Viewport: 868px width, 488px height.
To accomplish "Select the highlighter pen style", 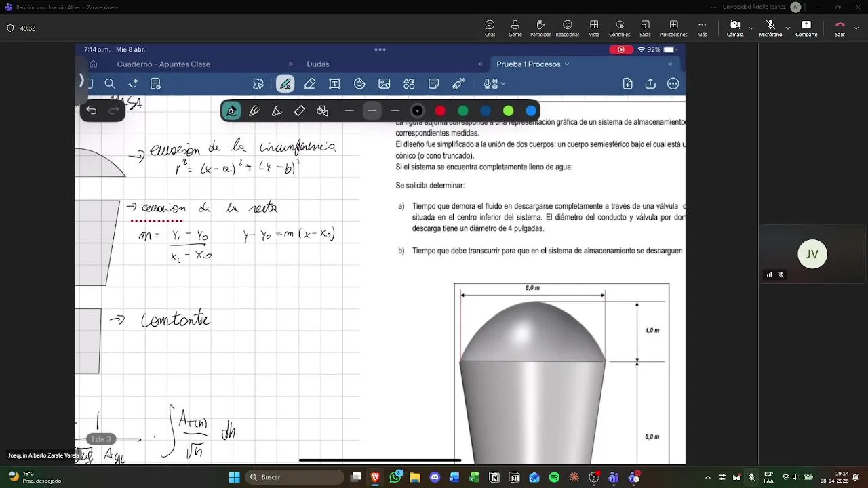I will [277, 110].
